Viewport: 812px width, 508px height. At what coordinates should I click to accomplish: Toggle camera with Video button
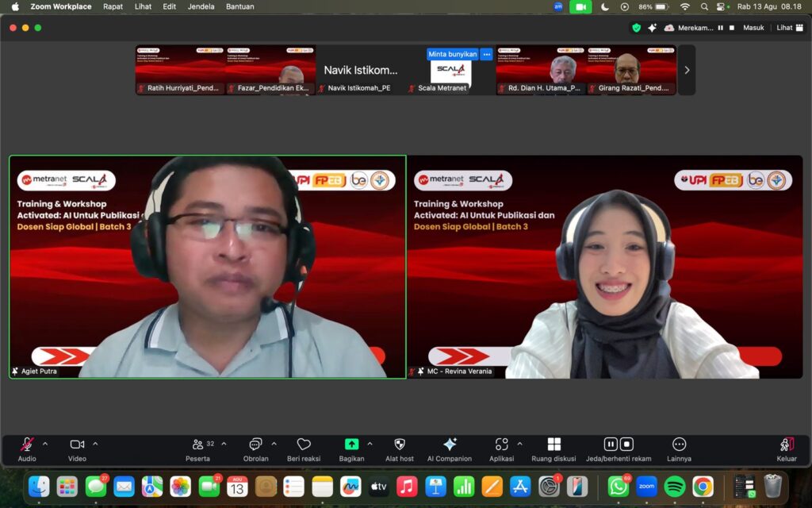(x=77, y=449)
